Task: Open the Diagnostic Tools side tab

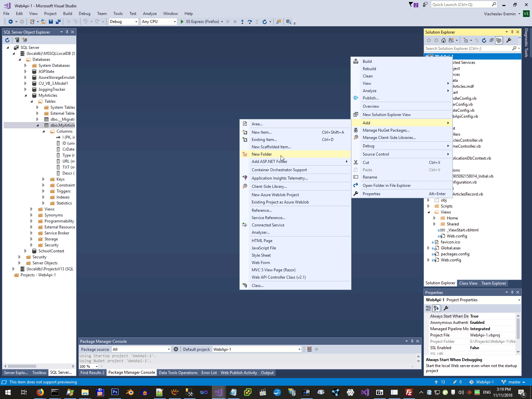Action: click(x=526, y=43)
